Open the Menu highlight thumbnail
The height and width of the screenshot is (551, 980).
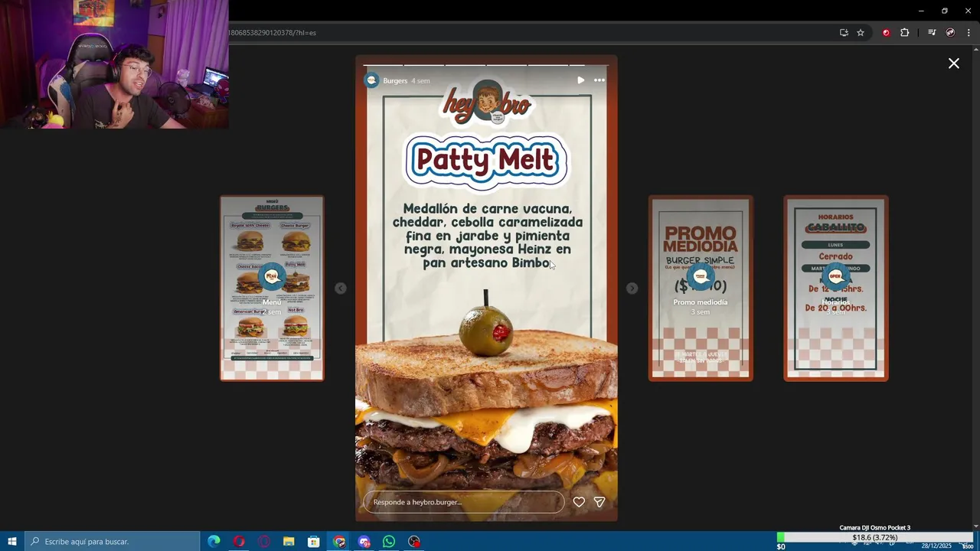coord(272,288)
